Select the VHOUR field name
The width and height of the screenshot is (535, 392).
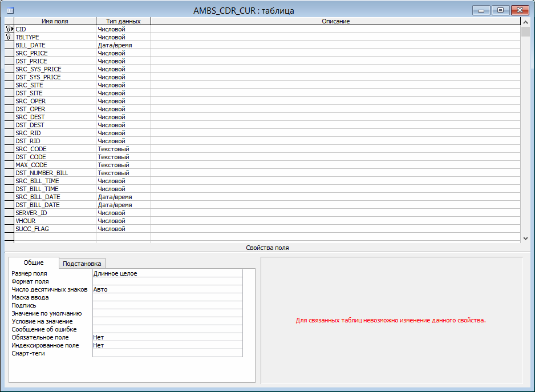25,221
